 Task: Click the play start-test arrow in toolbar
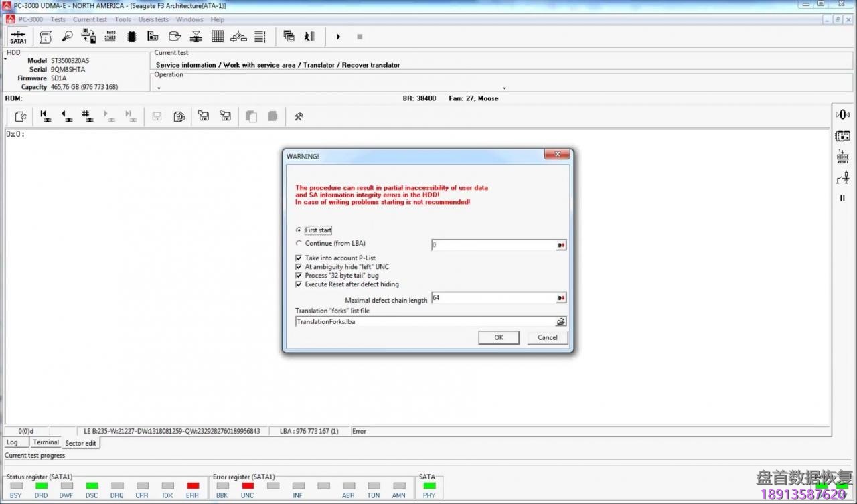(x=338, y=37)
